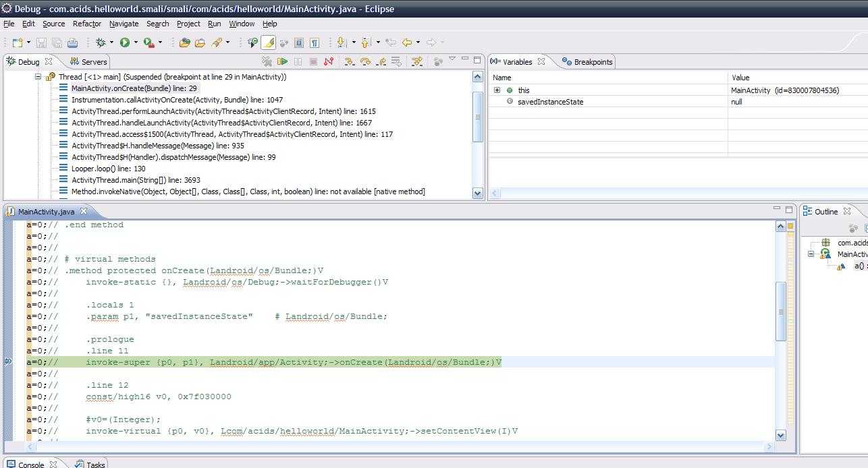Click the Disconnect icon in Debug view
Screen dimensions: 868x468
pyautogui.click(x=328, y=61)
